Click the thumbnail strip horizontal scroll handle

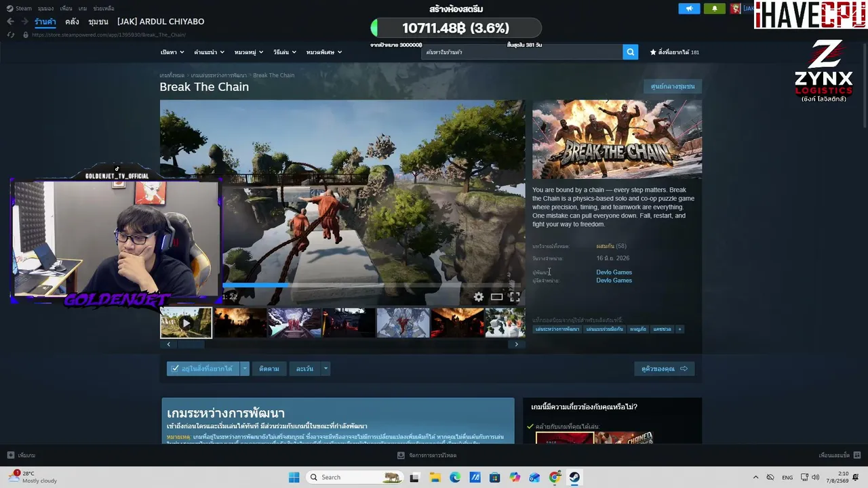pos(191,344)
